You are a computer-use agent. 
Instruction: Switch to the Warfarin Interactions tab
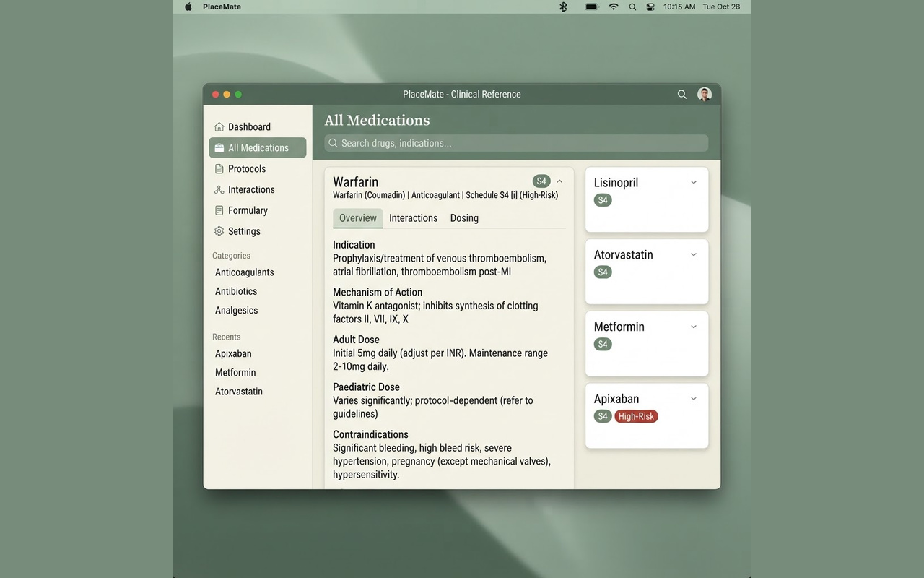[413, 218]
